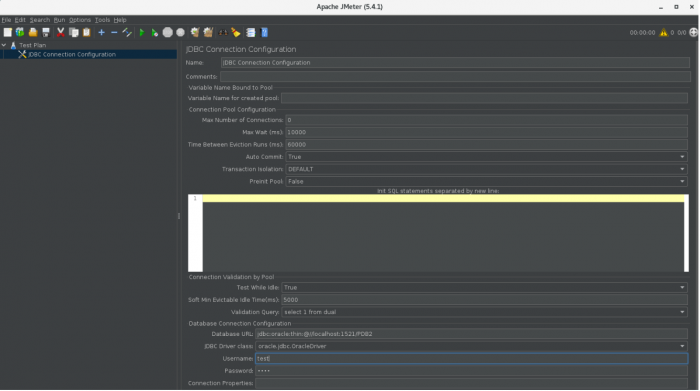Collapse all tree nodes with minus icon
This screenshot has height=391, width=700.
tap(114, 33)
